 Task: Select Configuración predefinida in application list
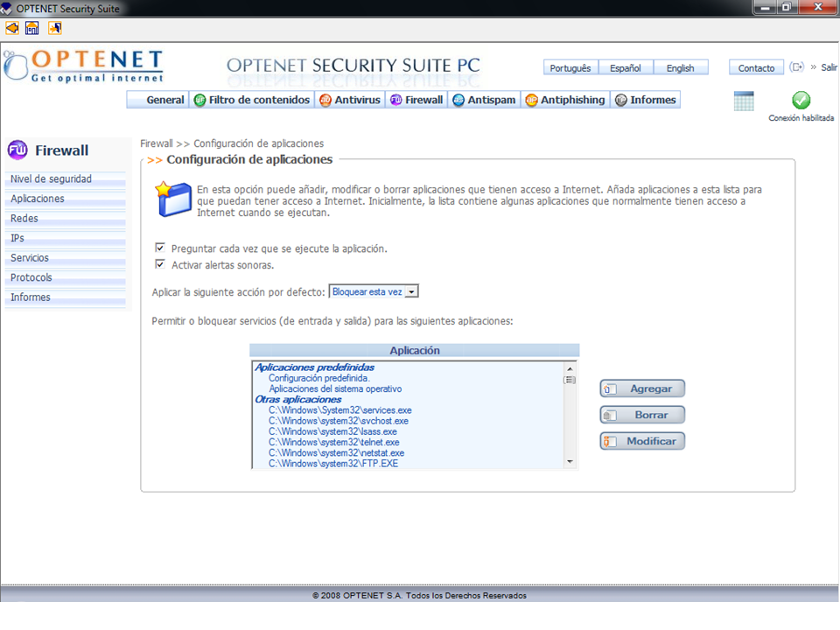point(318,378)
